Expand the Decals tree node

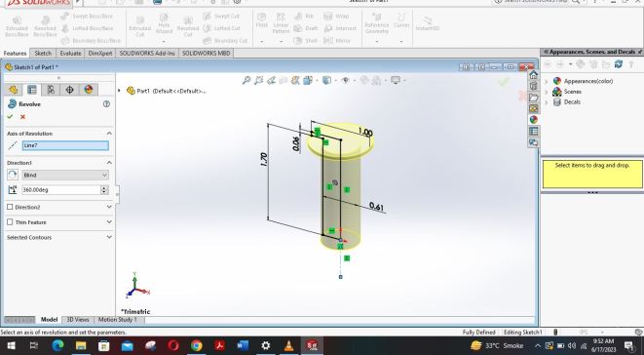coord(547,102)
